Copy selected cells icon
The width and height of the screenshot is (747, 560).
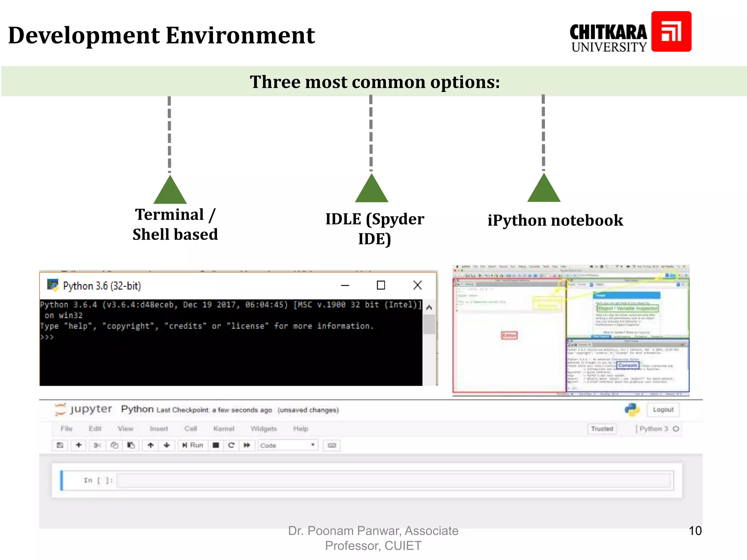click(x=114, y=445)
